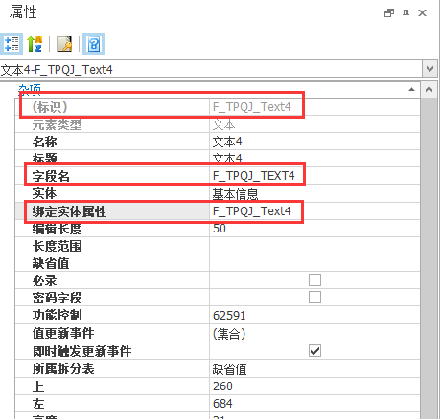
Task: Click the F_TPQJ_Text4 identifier value
Action: coord(252,107)
